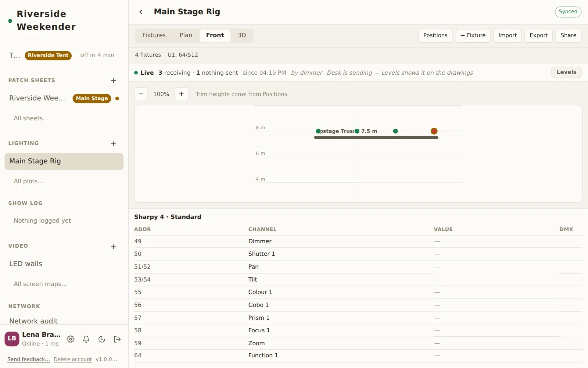Select the Gobo 1 channel row

coord(358,305)
